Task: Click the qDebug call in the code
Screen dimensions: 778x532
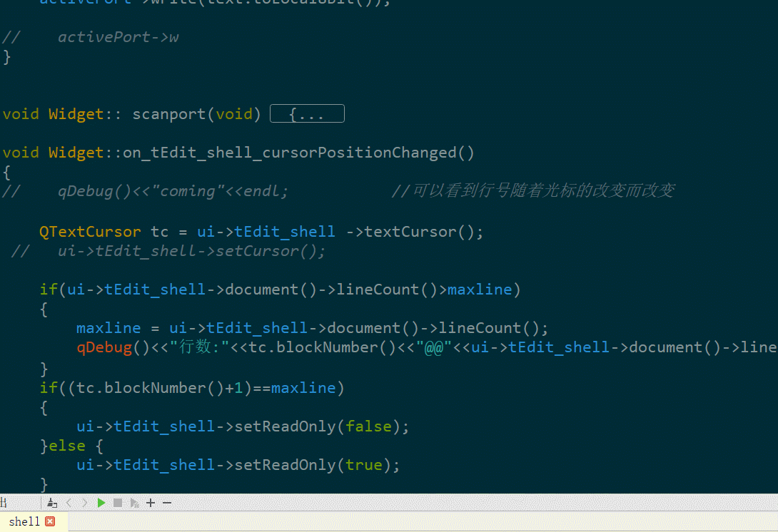Action: (x=105, y=347)
